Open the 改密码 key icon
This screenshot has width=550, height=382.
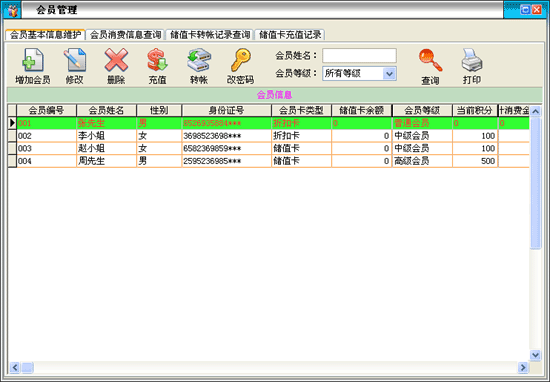pyautogui.click(x=241, y=60)
